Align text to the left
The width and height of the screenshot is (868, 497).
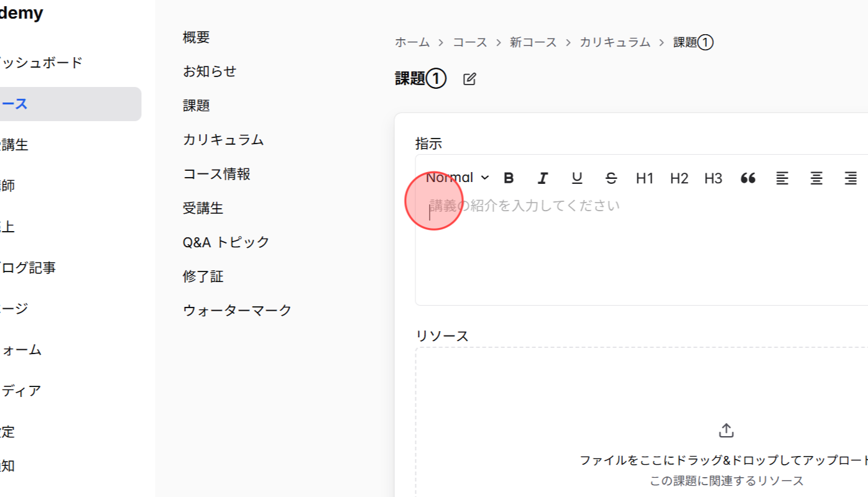pyautogui.click(x=782, y=178)
